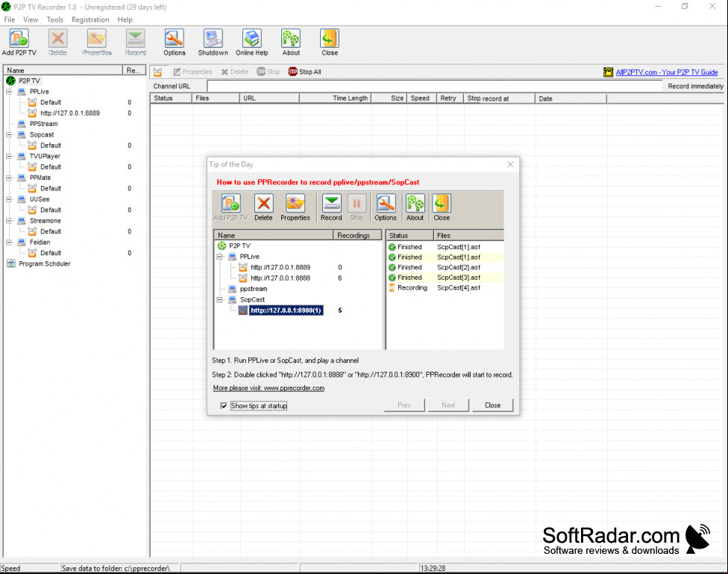Screen dimensions: 728x574
Task: Click Delete in the recording toolbar
Action: [235, 72]
